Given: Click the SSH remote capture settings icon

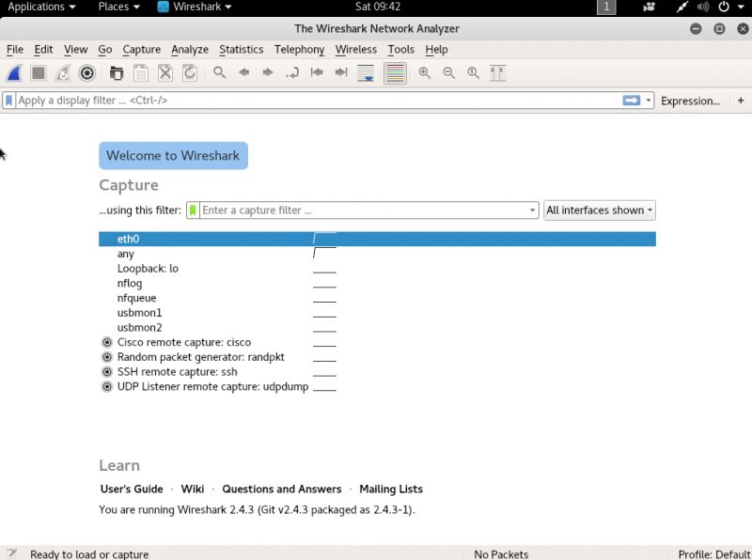Looking at the screenshot, I should coord(107,372).
